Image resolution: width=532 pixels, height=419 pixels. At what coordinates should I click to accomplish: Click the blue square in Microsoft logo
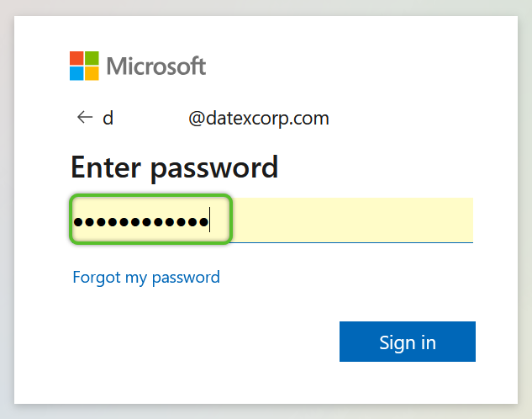[76, 73]
